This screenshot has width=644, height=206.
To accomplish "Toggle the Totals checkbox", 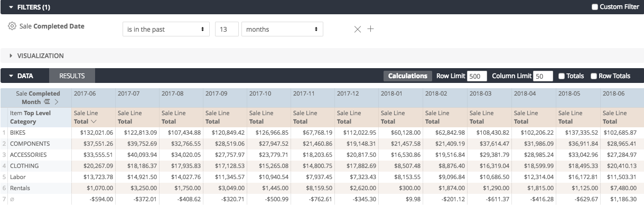I will point(562,76).
